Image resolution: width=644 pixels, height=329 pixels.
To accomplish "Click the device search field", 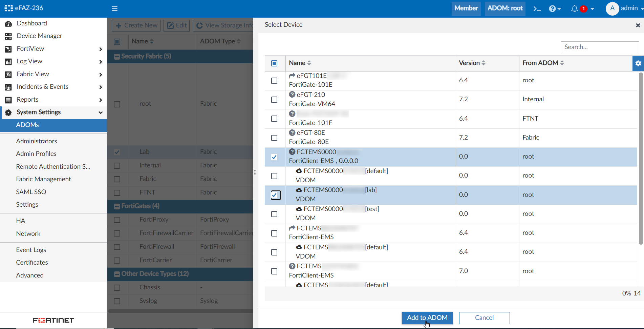I will click(x=599, y=47).
